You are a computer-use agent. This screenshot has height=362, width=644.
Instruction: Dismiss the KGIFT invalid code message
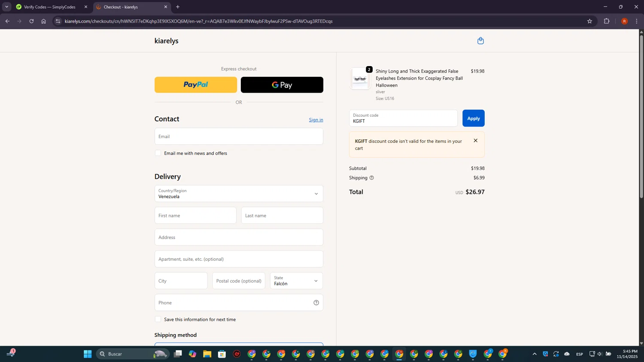[x=475, y=141]
